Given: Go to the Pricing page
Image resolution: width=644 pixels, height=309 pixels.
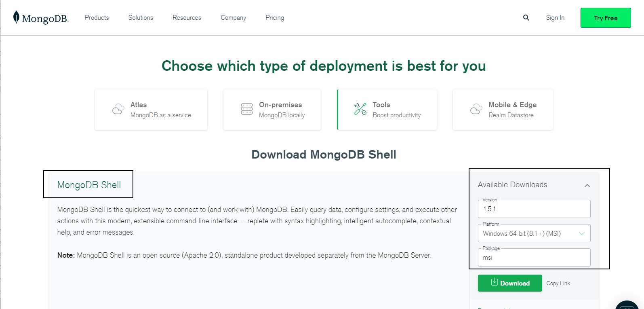Looking at the screenshot, I should point(275,18).
